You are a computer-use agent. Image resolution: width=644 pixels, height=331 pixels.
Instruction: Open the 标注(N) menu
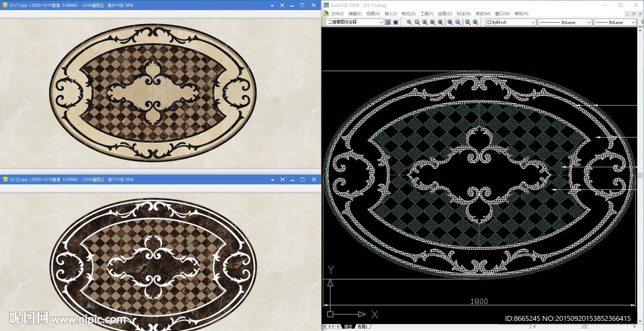[x=464, y=14]
